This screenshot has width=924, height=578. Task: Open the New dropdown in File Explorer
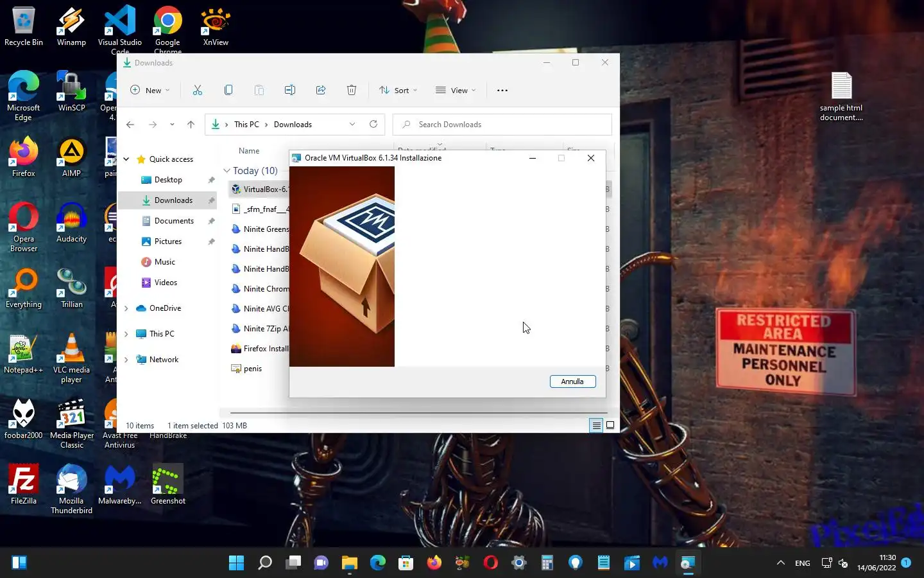150,90
